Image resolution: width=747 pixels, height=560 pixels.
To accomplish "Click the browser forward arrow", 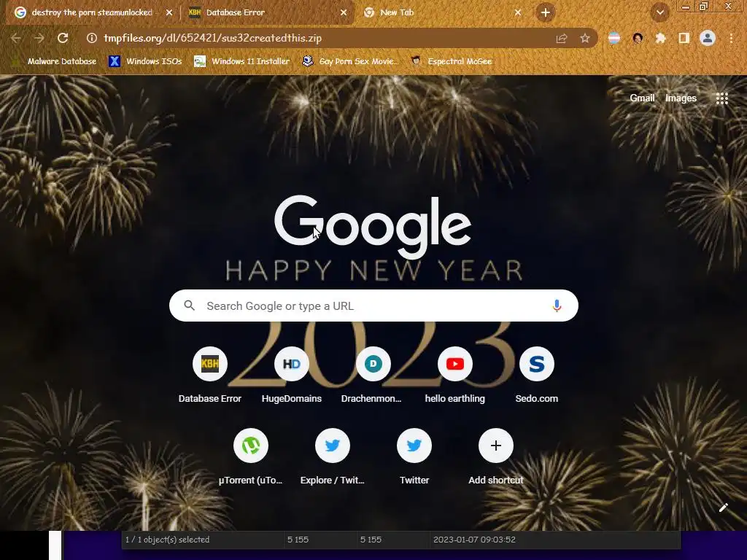I will 39,38.
